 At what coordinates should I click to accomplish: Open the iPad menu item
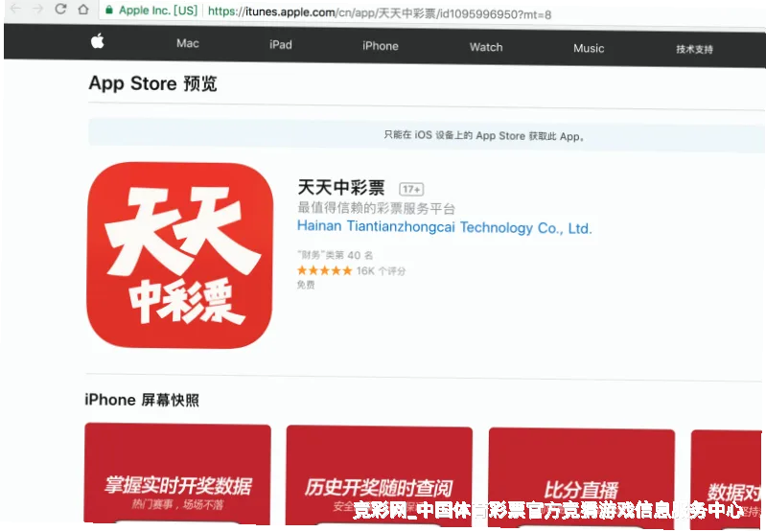click(x=281, y=45)
